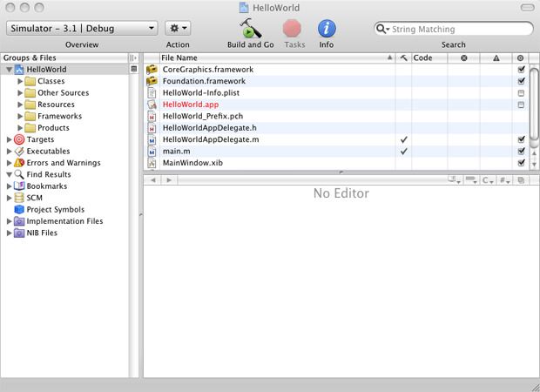Select the Other Sources folder icon
This screenshot has height=392, width=540.
pyautogui.click(x=30, y=93)
